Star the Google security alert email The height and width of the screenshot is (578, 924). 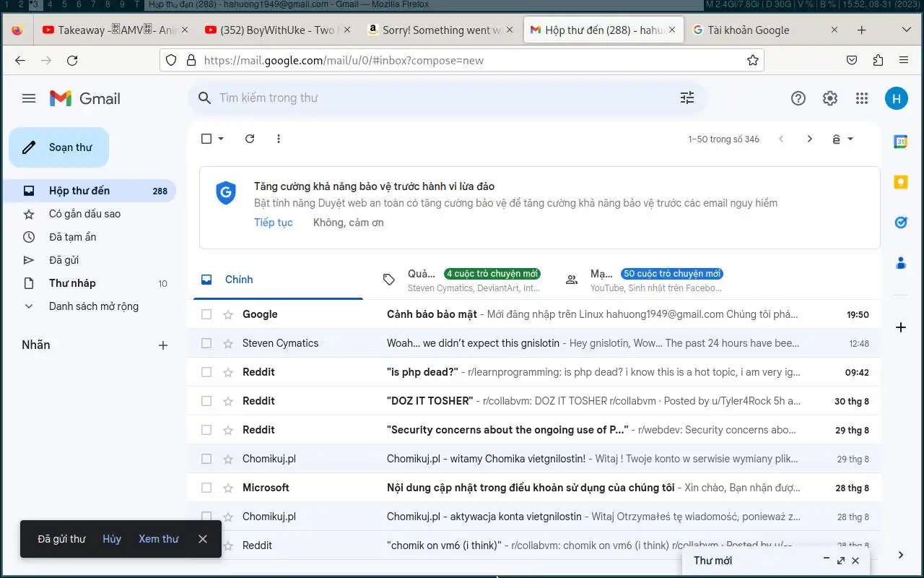(x=228, y=314)
